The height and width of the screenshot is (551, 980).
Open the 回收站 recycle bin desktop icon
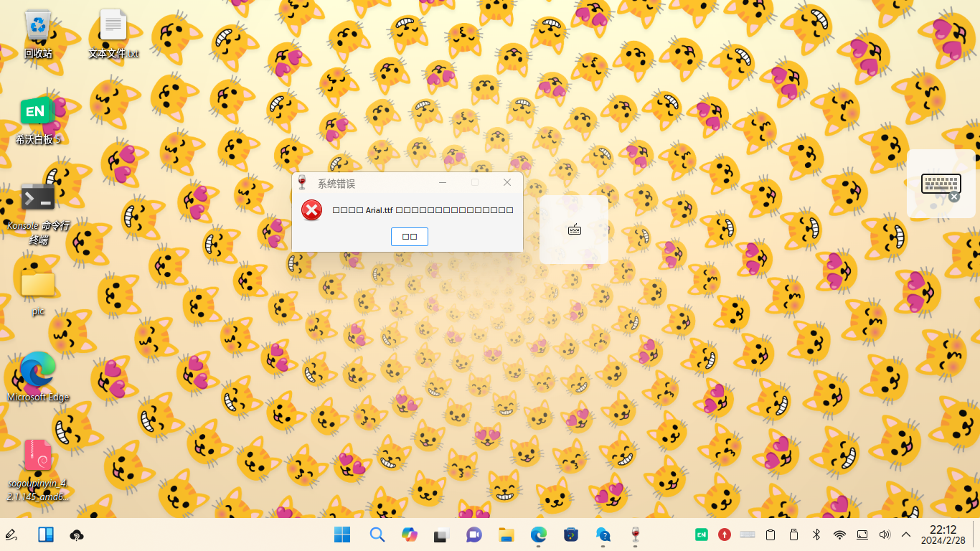[38, 34]
